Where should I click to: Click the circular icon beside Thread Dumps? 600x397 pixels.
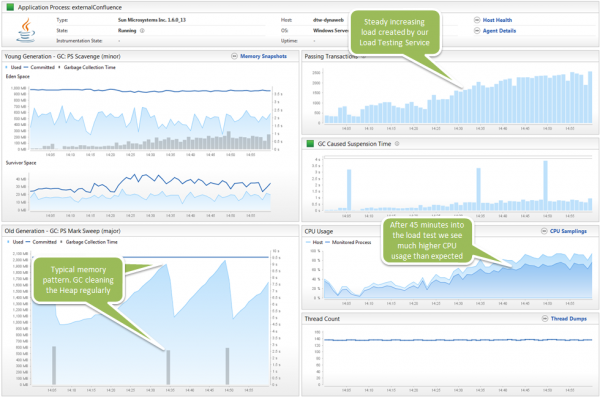click(x=545, y=319)
